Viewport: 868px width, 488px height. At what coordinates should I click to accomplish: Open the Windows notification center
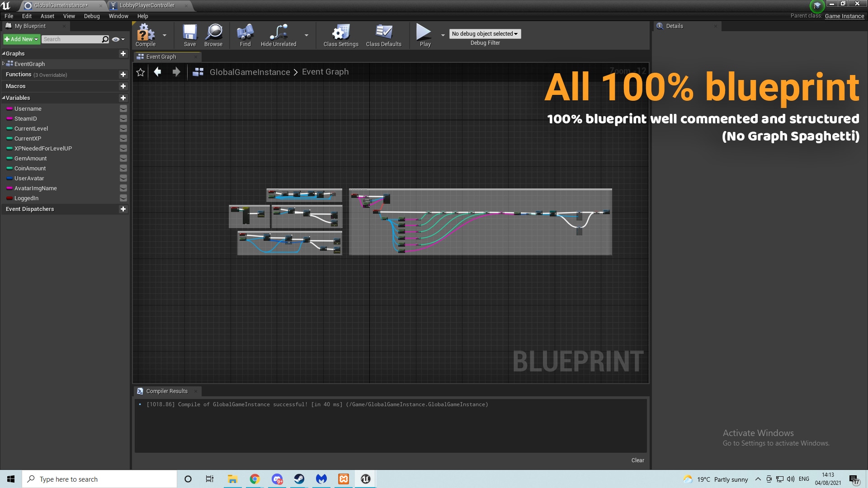click(x=854, y=479)
